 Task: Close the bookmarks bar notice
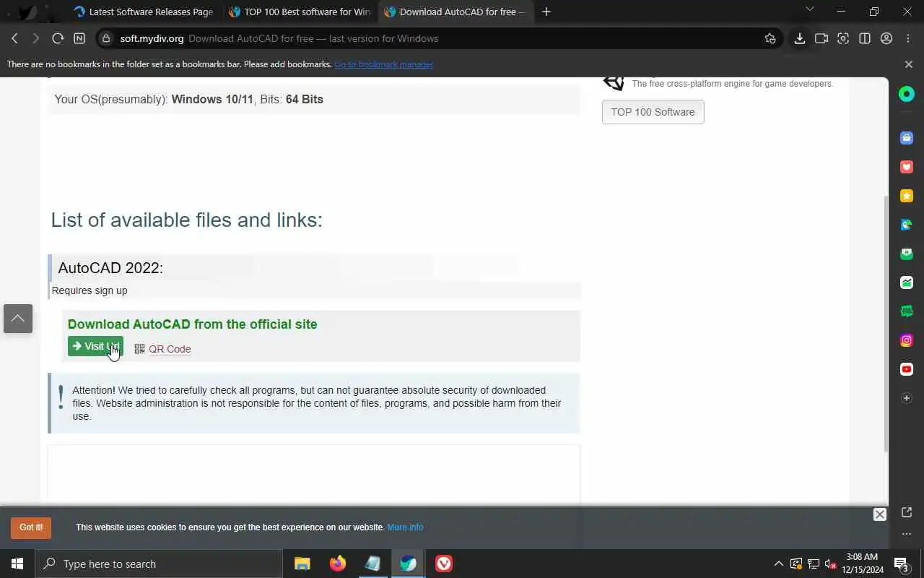point(908,64)
